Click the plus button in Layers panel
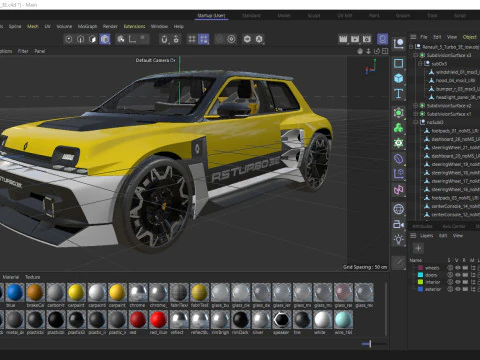This screenshot has width=480, height=360. click(x=418, y=248)
